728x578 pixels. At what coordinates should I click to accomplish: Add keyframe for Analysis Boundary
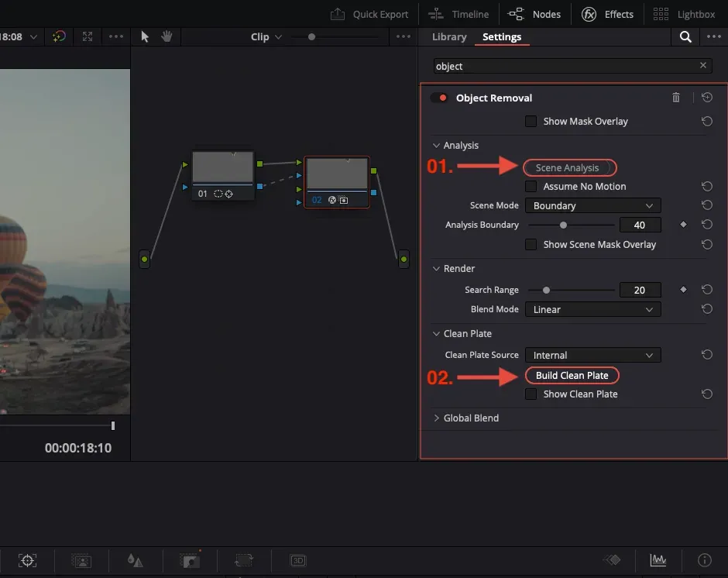click(683, 225)
